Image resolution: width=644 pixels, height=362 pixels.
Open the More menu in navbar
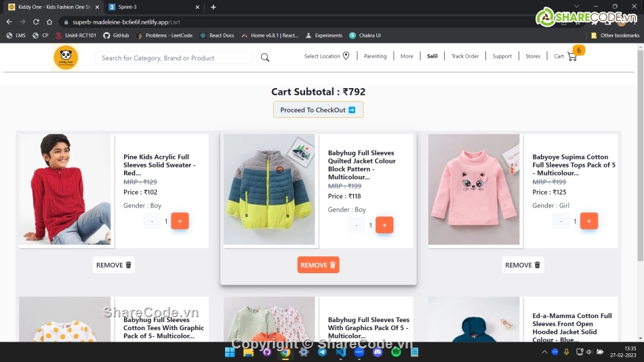(407, 56)
